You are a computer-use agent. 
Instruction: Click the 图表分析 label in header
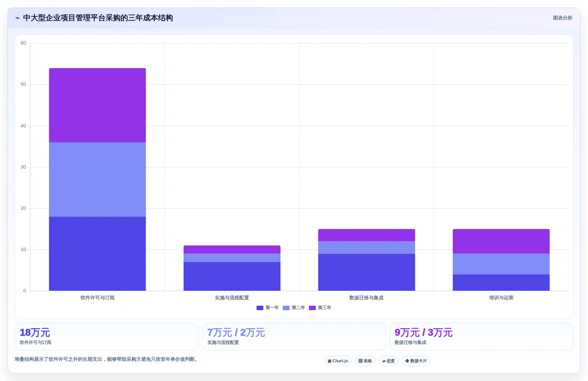563,18
